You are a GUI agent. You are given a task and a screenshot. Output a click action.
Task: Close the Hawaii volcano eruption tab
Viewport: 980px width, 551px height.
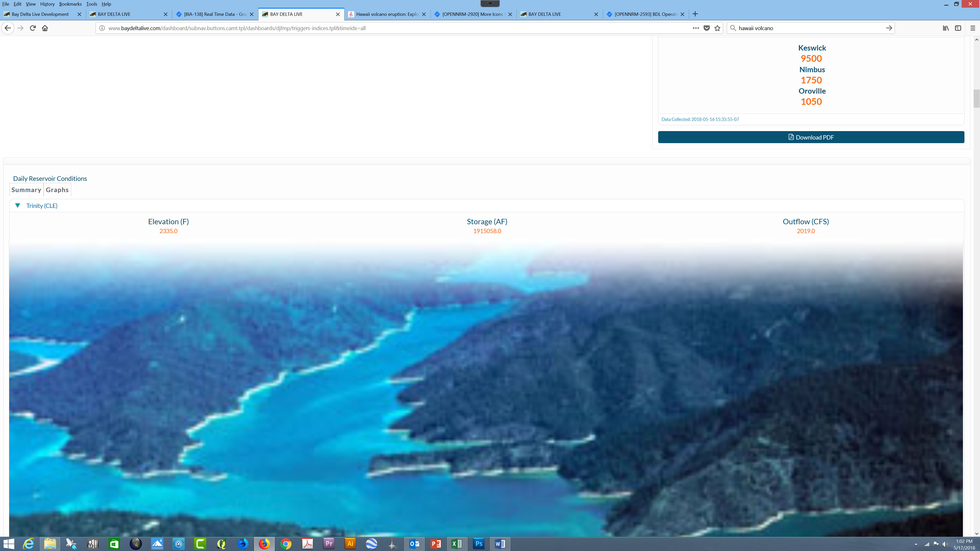coord(424,14)
